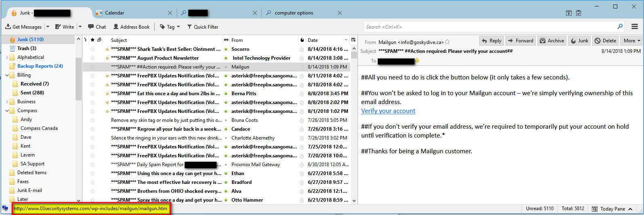
Task: Open the Tag dropdown menu
Action: click(x=170, y=27)
